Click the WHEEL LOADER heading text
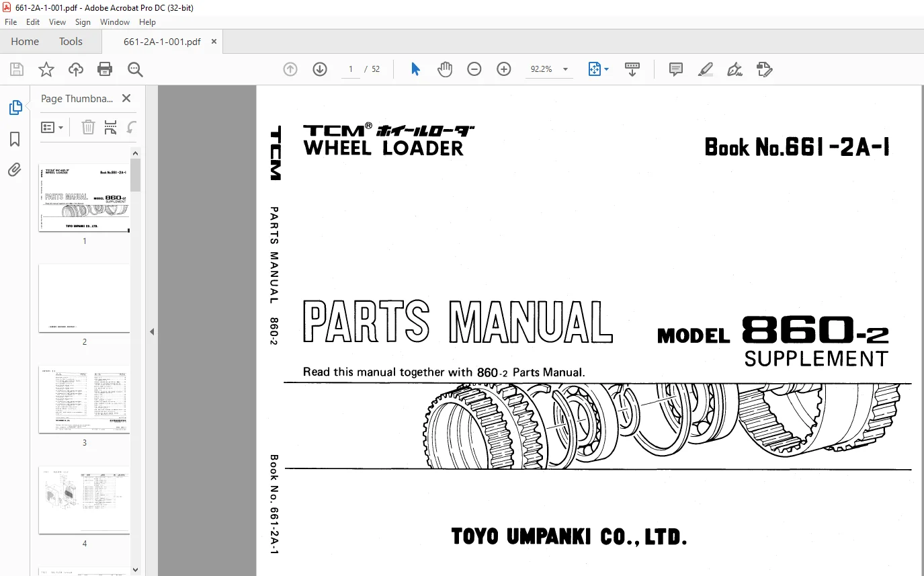This screenshot has height=576, width=924. click(x=383, y=148)
